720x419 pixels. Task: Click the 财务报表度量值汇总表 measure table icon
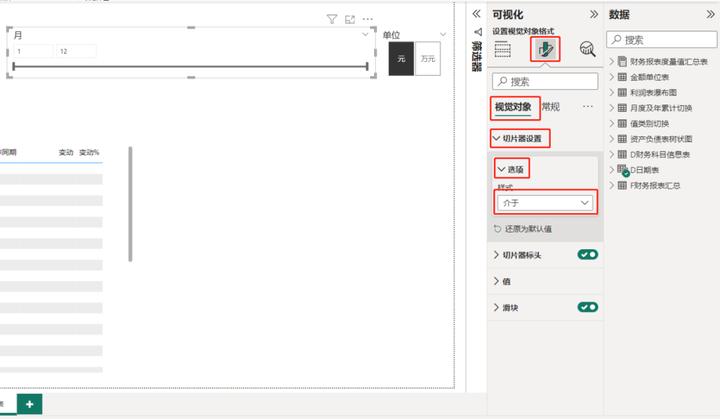[622, 61]
